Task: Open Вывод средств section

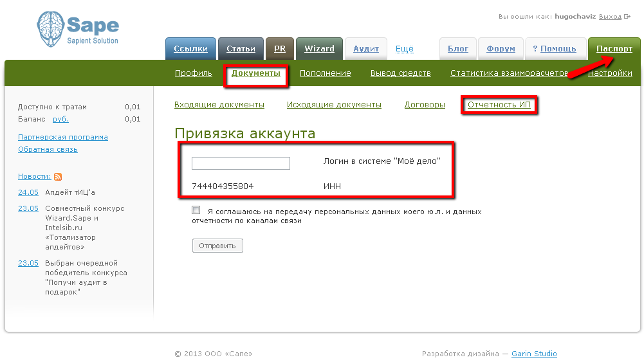Action: pos(400,73)
